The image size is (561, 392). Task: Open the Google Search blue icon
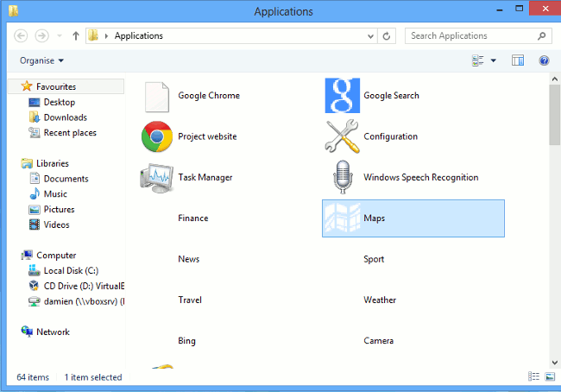click(x=342, y=95)
